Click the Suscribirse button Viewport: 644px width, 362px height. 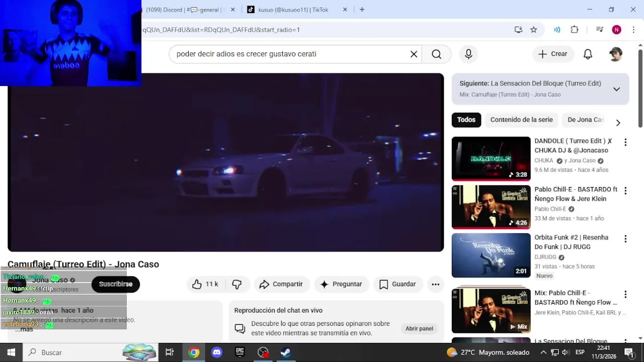pyautogui.click(x=116, y=284)
